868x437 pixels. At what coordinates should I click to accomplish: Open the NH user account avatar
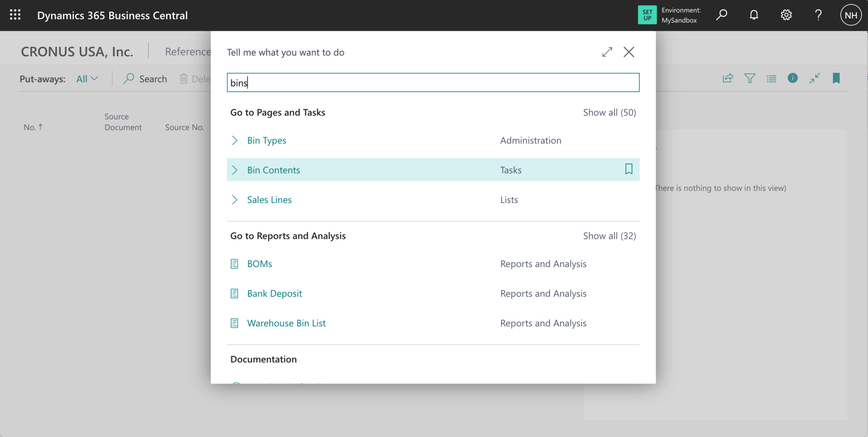[850, 15]
